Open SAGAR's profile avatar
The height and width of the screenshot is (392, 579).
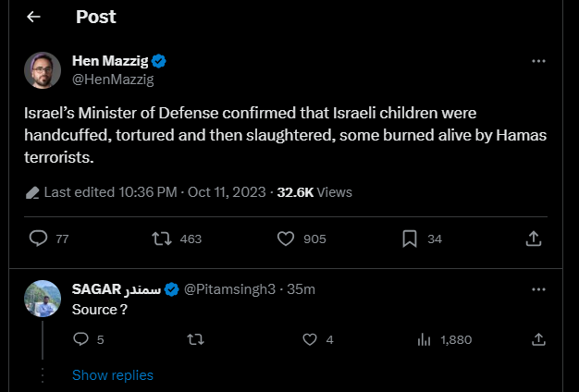click(x=43, y=298)
